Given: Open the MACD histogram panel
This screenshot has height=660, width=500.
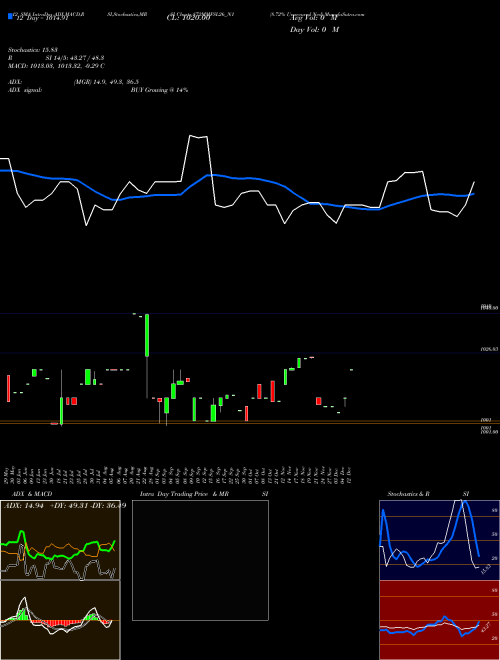Looking at the screenshot, I should point(60,620).
